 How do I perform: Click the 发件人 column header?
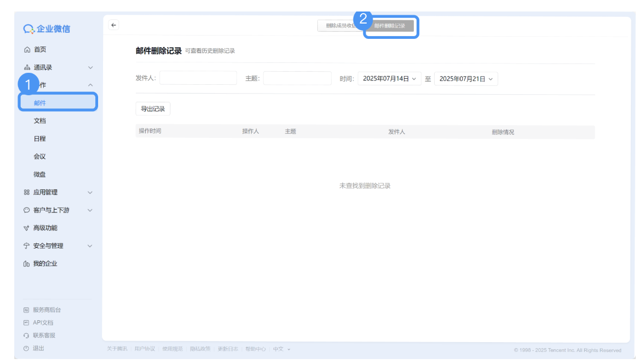(x=397, y=132)
